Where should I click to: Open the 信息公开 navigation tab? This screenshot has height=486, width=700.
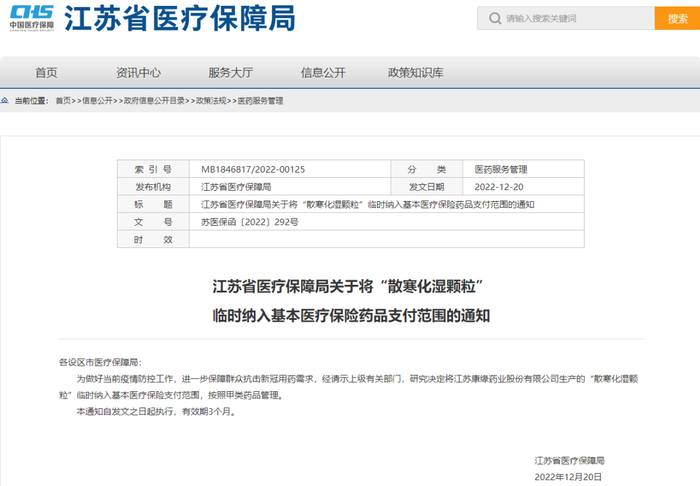323,72
